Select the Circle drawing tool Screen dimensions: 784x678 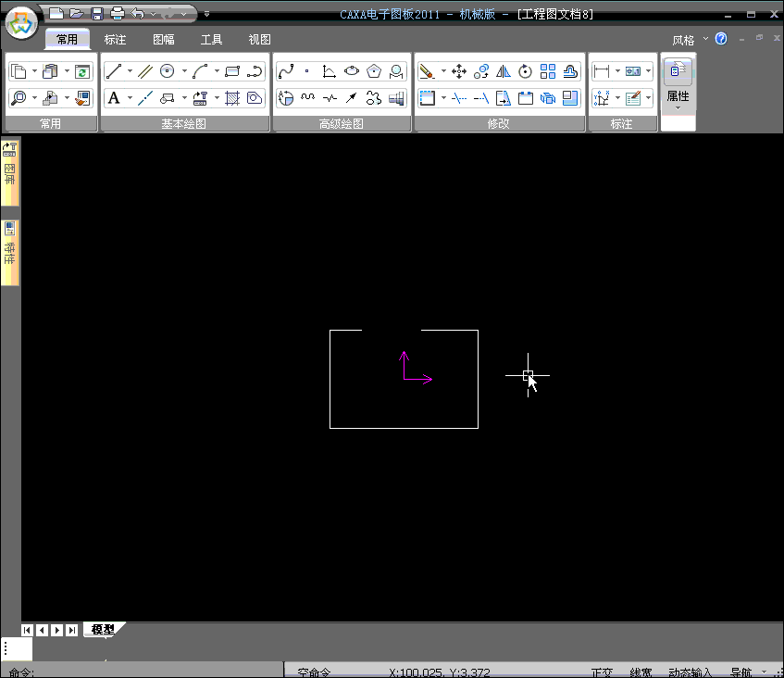point(167,71)
